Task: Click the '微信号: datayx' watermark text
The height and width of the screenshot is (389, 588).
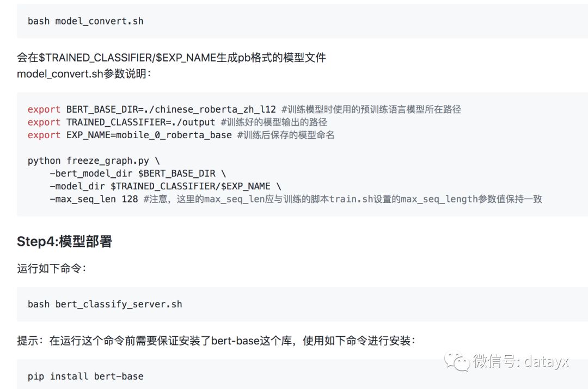Action: (x=521, y=361)
